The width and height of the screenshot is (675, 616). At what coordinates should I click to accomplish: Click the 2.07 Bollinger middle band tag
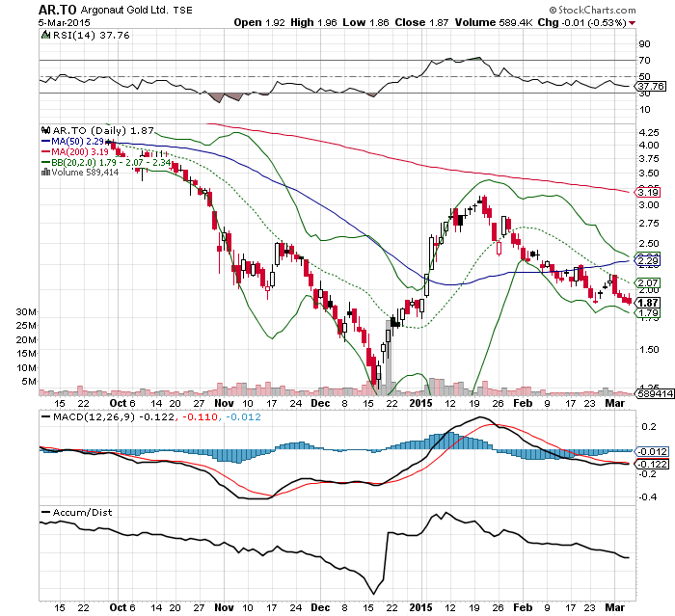pyautogui.click(x=647, y=282)
